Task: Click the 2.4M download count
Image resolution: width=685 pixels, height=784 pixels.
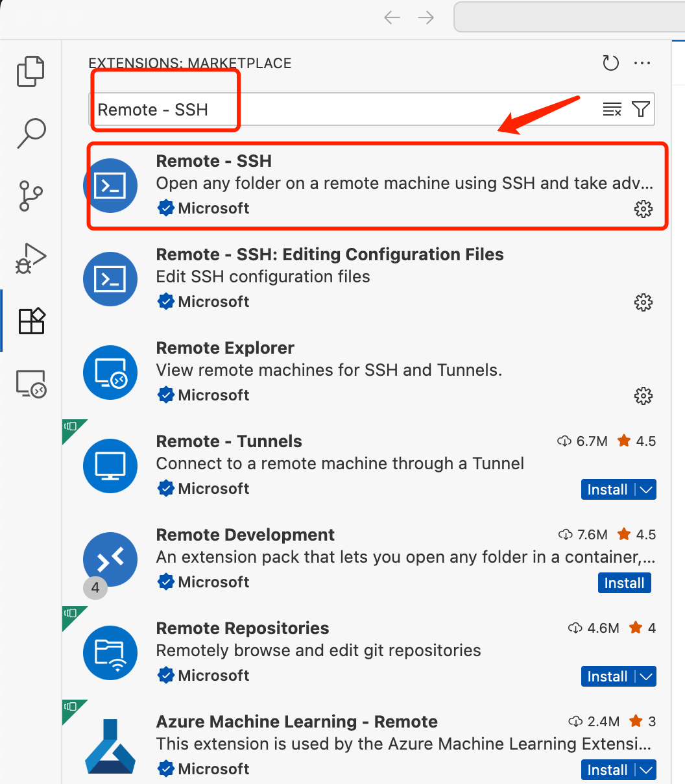Action: point(603,722)
